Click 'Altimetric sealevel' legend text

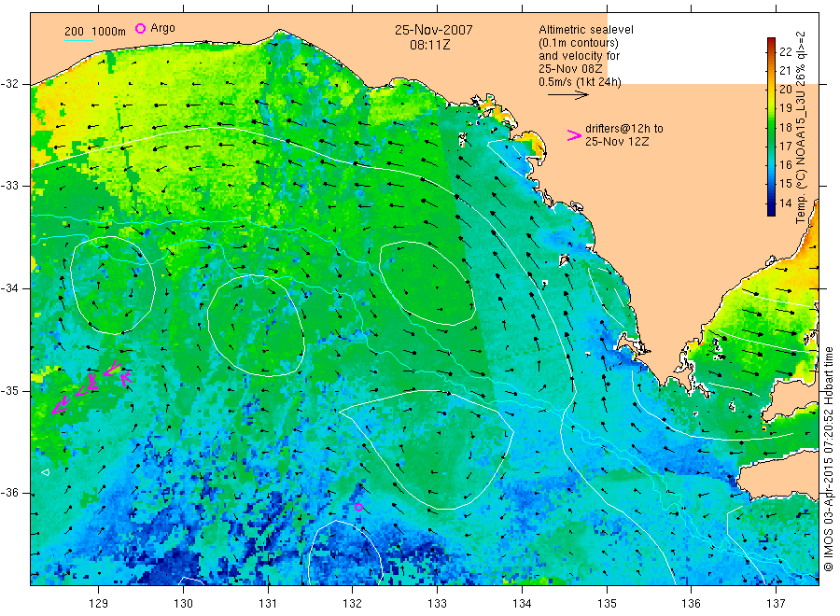[585, 30]
